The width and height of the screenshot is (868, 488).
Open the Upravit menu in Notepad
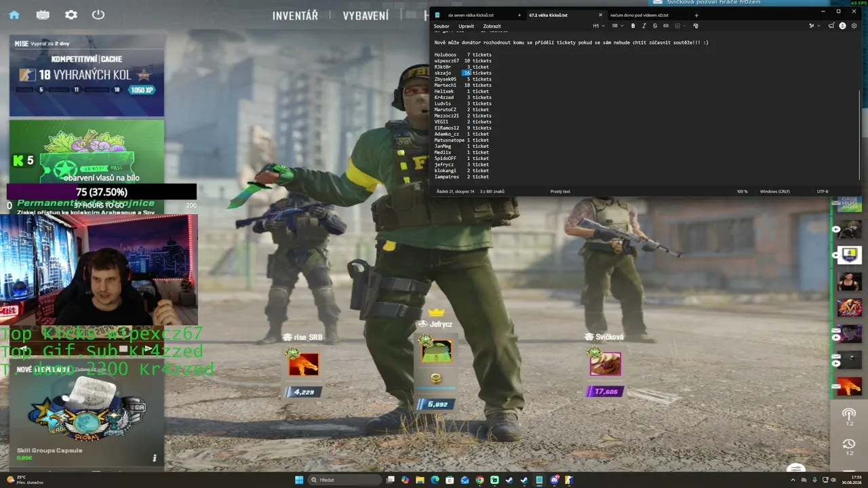click(x=466, y=26)
